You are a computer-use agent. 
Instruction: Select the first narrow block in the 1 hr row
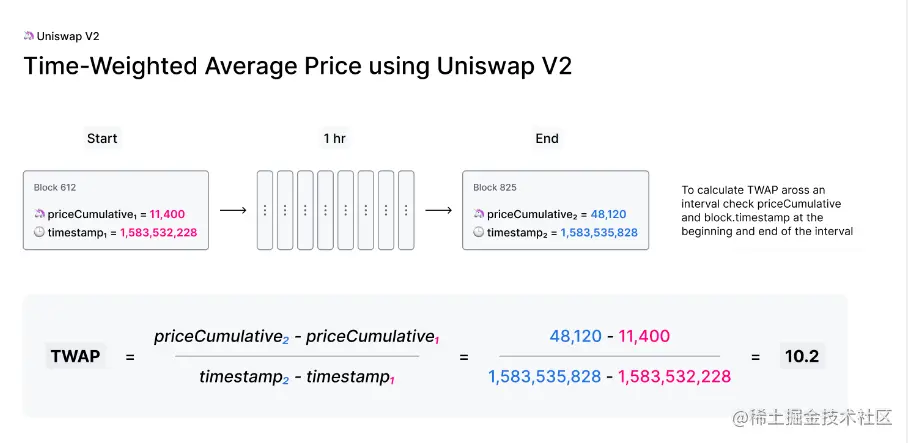[265, 210]
